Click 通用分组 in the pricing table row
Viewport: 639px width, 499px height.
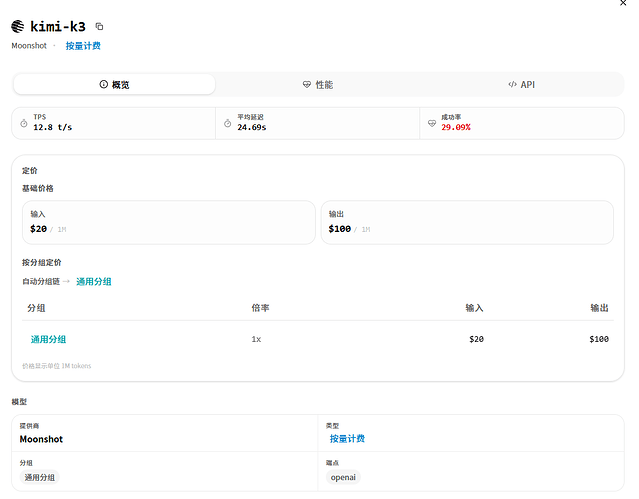(x=48, y=339)
